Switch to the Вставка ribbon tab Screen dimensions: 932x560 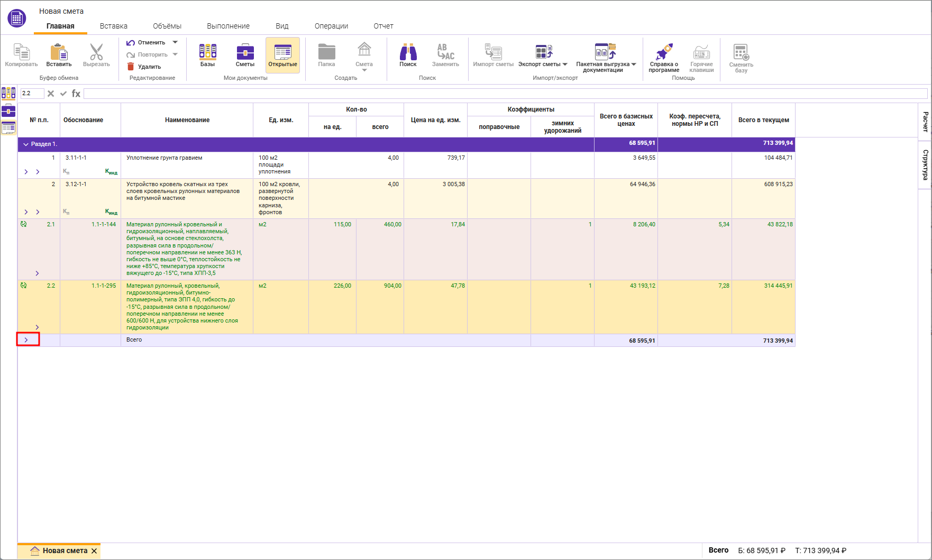(113, 26)
